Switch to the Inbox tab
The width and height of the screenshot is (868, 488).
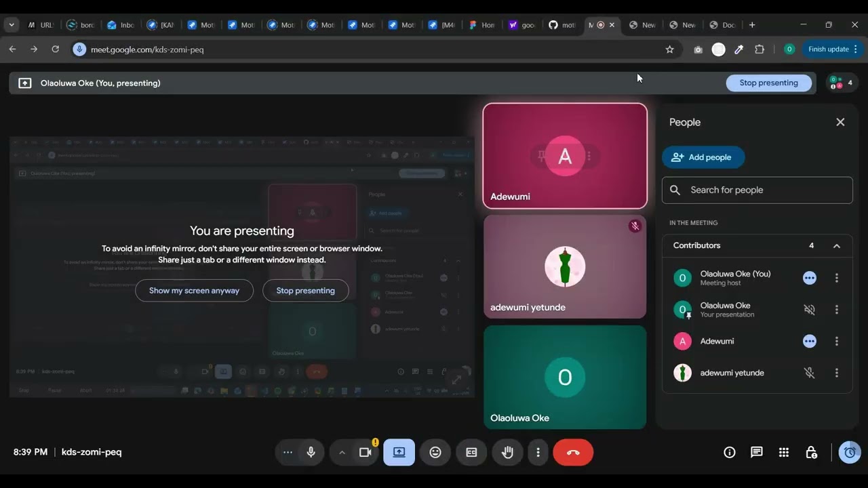[121, 25]
